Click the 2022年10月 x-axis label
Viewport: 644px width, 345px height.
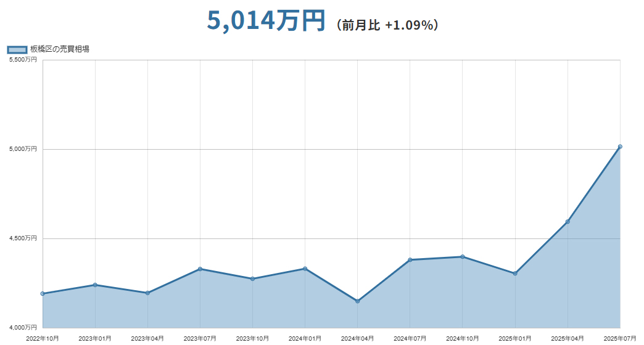coord(43,338)
